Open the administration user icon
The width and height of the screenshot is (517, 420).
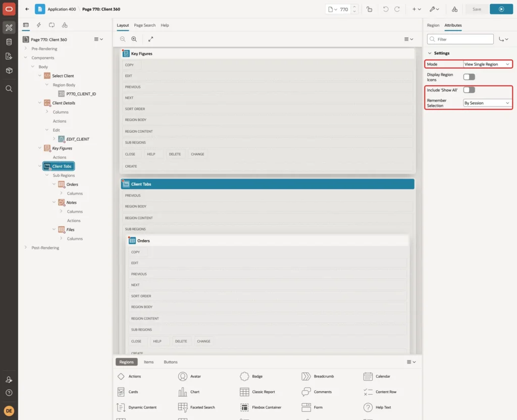tap(9, 380)
